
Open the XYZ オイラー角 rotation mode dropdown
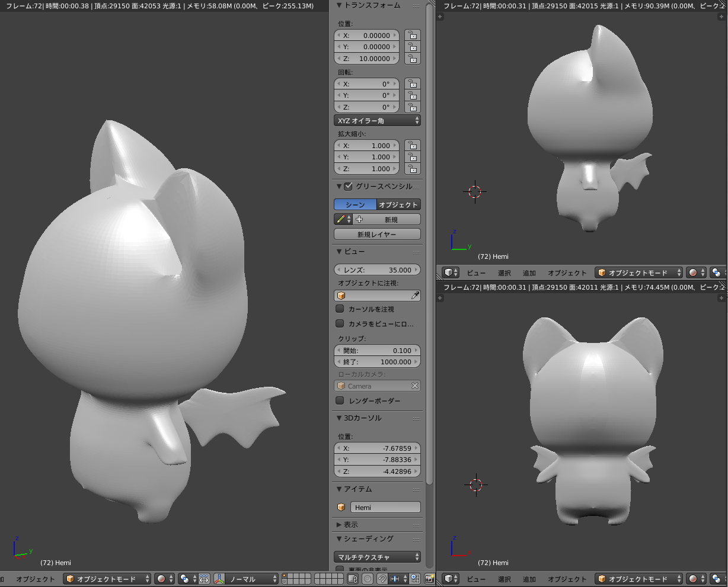click(377, 120)
